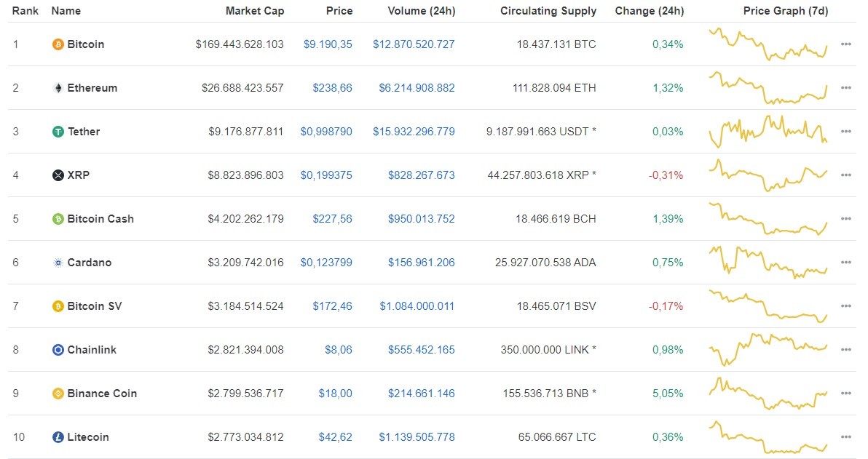Click Bitcoin's 7-day price graph
868x459 pixels.
pos(768,44)
